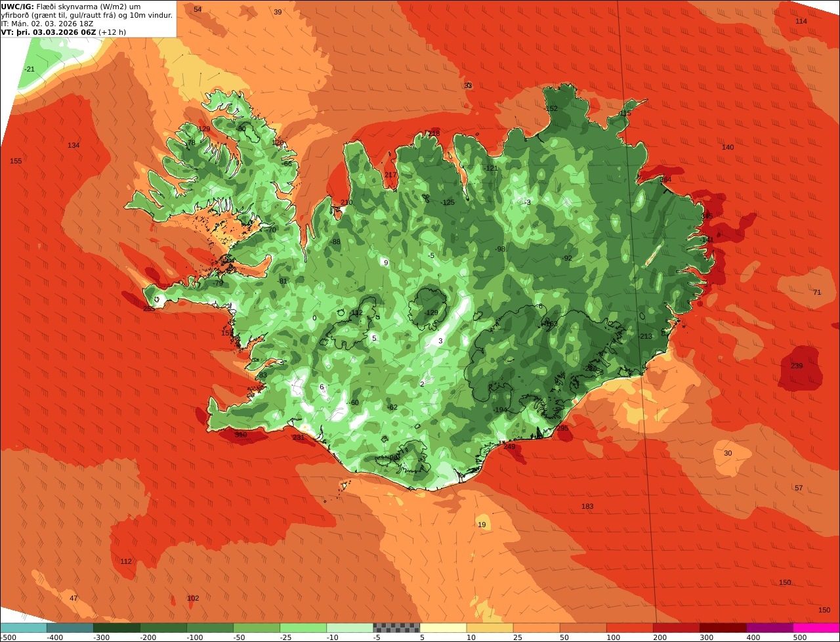Click the 'UWC/IG: Flæði skynvarma' title line
This screenshot has height=642, width=840.
pyautogui.click(x=71, y=7)
